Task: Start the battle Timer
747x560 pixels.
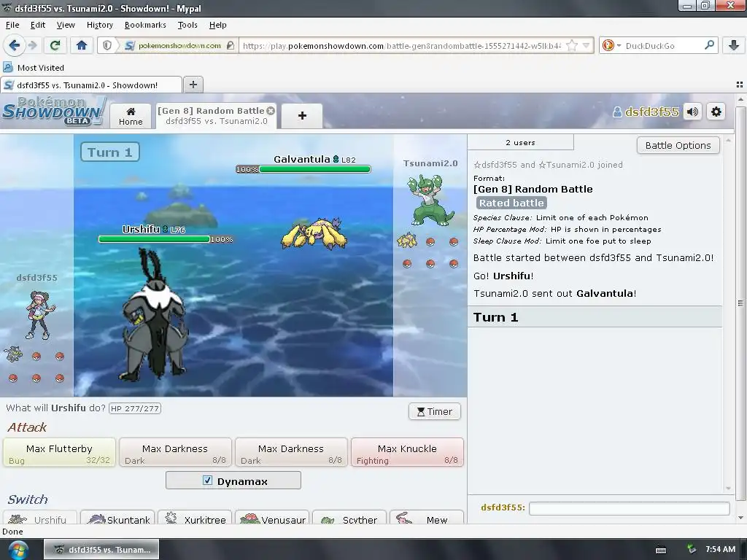Action: point(435,411)
